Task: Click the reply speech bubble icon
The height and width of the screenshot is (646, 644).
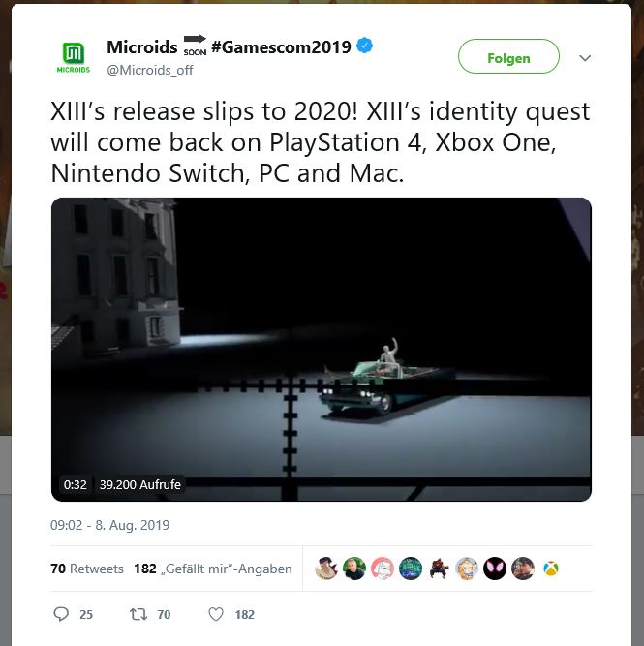Action: click(61, 614)
